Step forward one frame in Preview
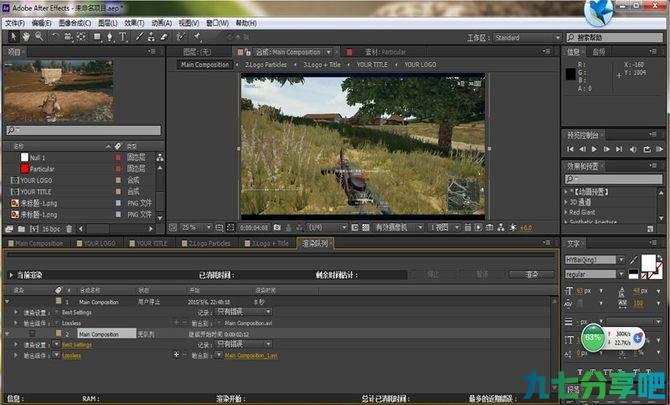Viewport: 670px width, 405px height. click(x=606, y=149)
